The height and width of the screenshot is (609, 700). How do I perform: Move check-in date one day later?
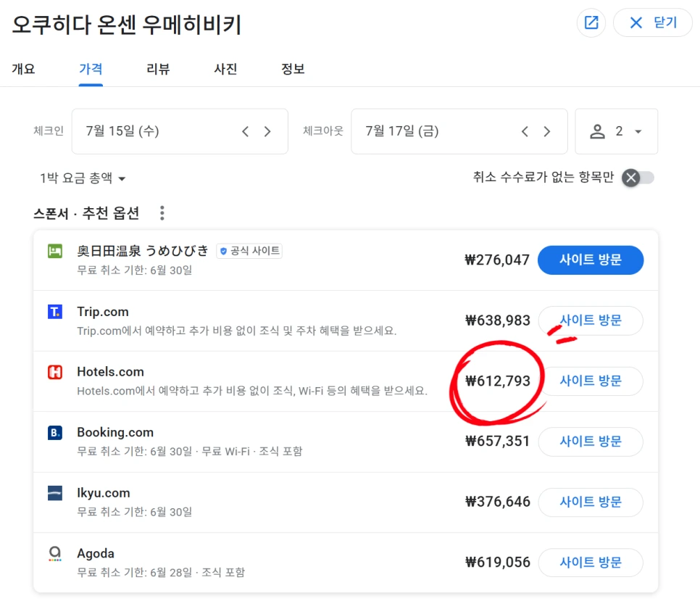[267, 131]
